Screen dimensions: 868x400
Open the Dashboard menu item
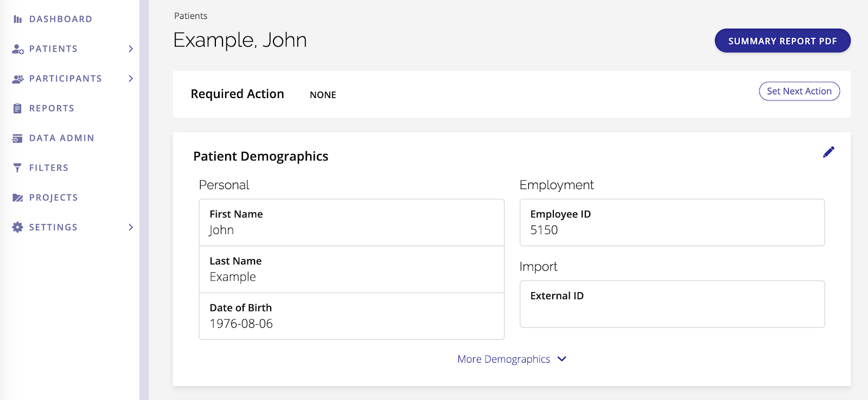pyautogui.click(x=61, y=19)
